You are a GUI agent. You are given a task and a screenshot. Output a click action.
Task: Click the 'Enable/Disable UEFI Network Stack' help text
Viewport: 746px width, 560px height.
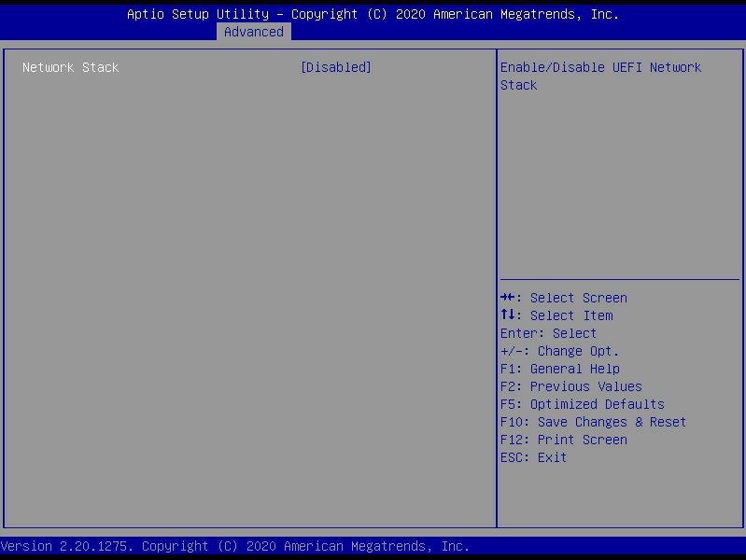600,77
